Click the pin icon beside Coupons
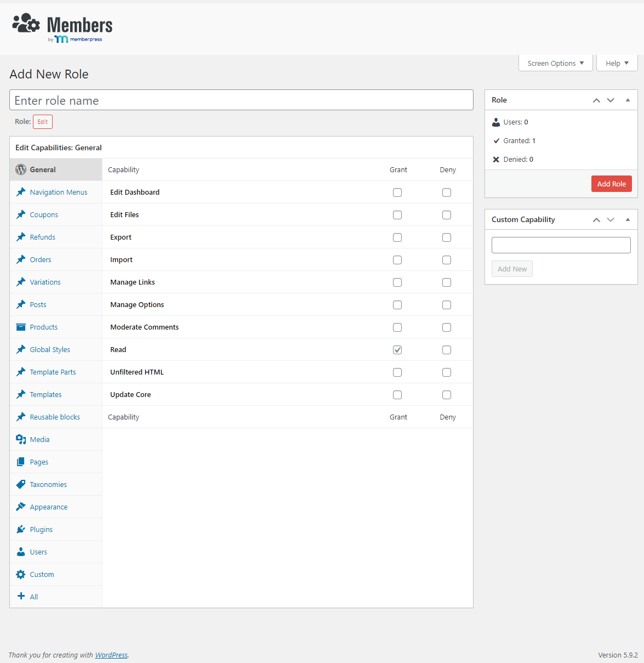Viewport: 644px width, 663px height. tap(21, 214)
